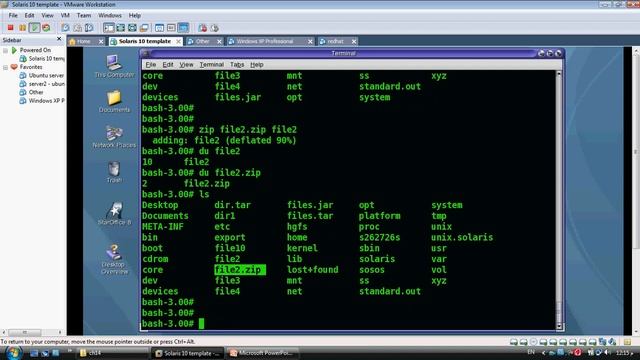Open the ch14 taskbar item
The image size is (640, 360).
point(112,353)
